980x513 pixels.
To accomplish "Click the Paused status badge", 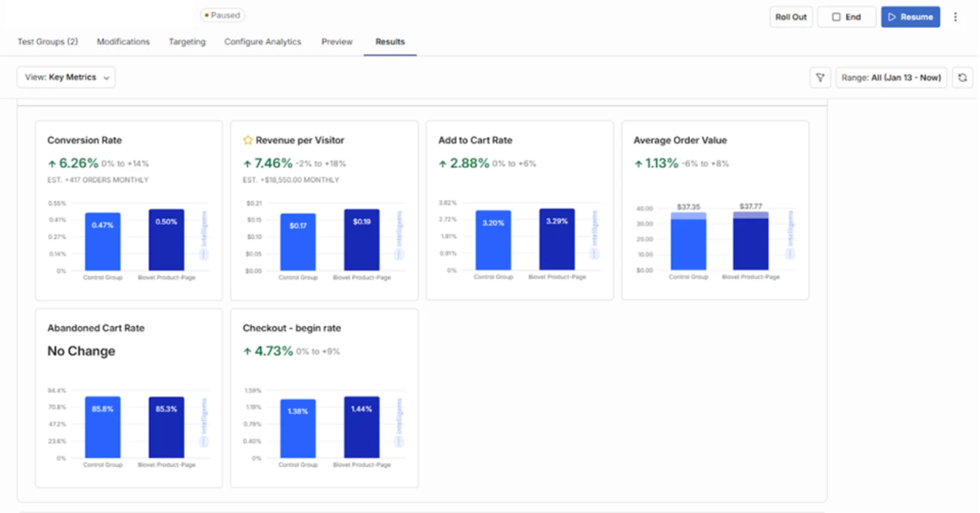I will [222, 15].
